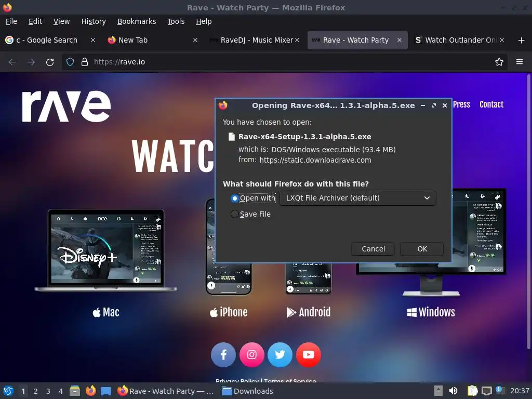Close the Google Search tab
Image resolution: width=532 pixels, height=399 pixels.
point(92,40)
